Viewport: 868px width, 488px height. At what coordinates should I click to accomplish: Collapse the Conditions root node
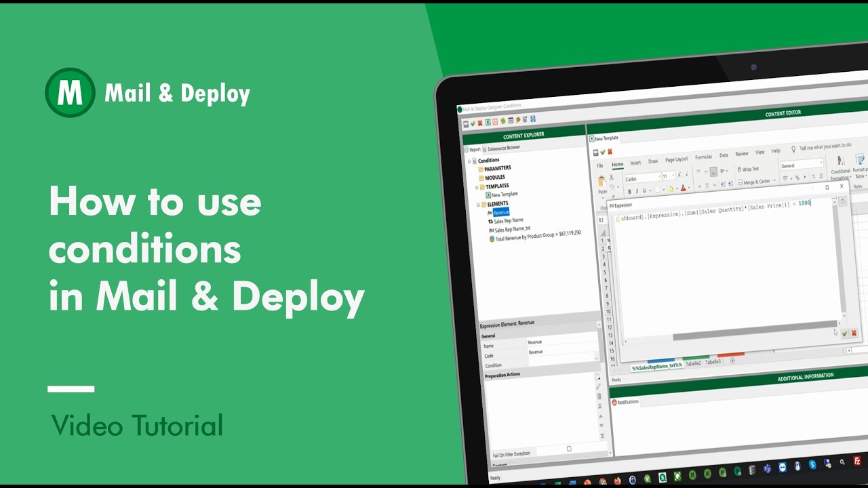pos(469,161)
